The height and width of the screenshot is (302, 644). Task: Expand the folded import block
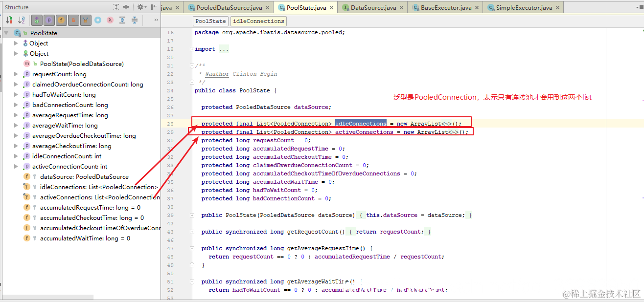[x=191, y=49]
